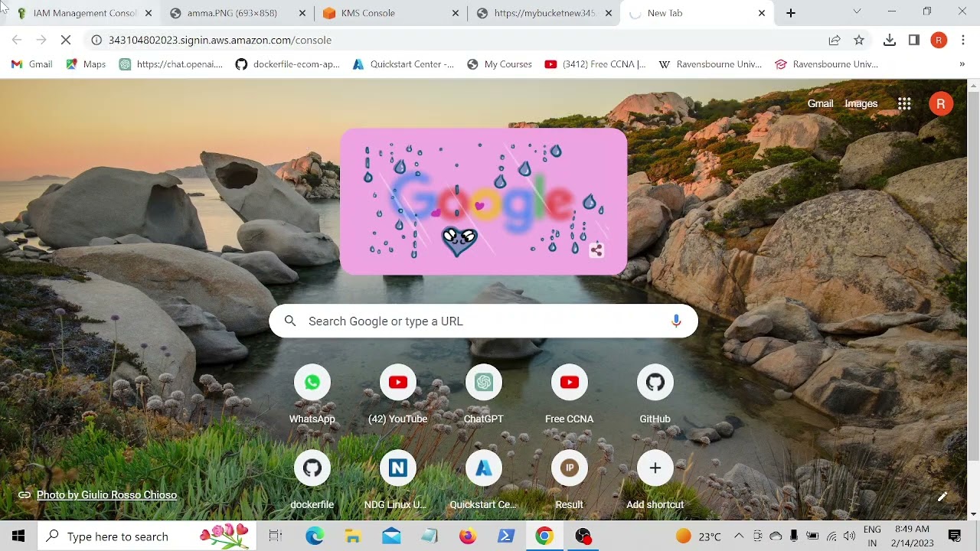The image size is (980, 551).
Task: Bookmark this tab with star icon
Action: 859,40
